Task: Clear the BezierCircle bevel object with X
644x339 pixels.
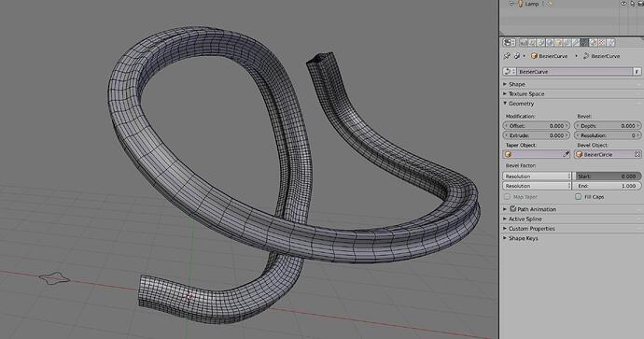Action: tap(637, 154)
